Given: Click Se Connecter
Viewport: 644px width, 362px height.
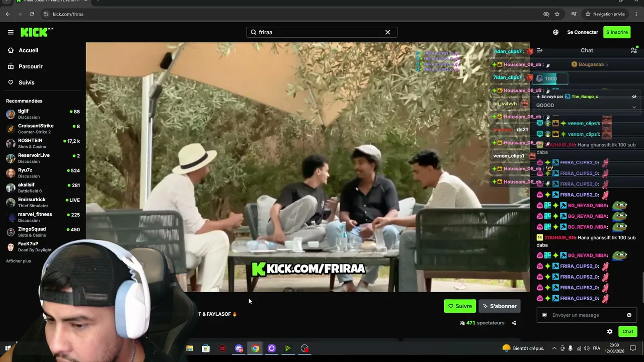Looking at the screenshot, I should [583, 32].
